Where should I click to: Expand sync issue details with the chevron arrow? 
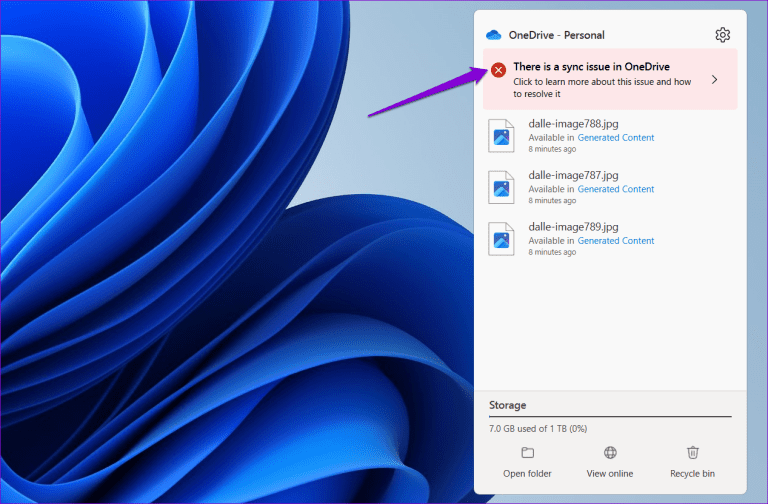[714, 79]
